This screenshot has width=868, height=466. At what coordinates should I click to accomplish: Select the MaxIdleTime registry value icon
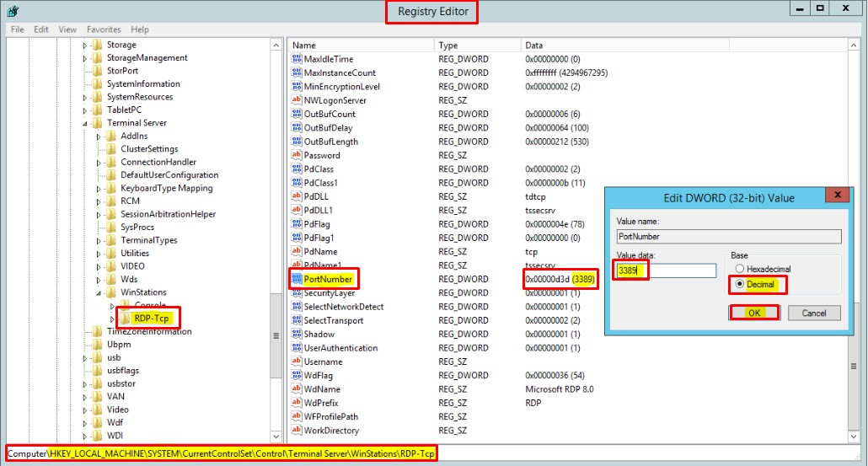297,59
